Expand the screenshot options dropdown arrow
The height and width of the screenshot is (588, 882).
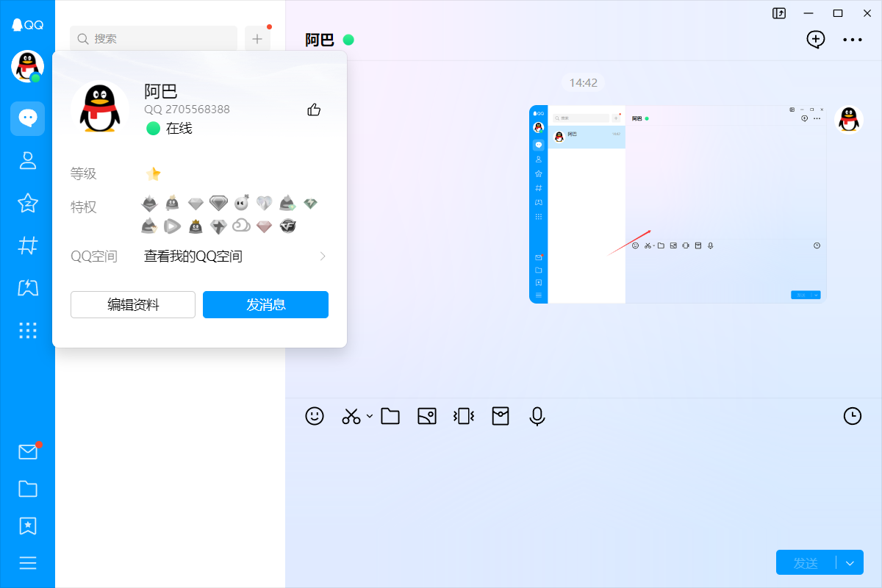tap(370, 416)
